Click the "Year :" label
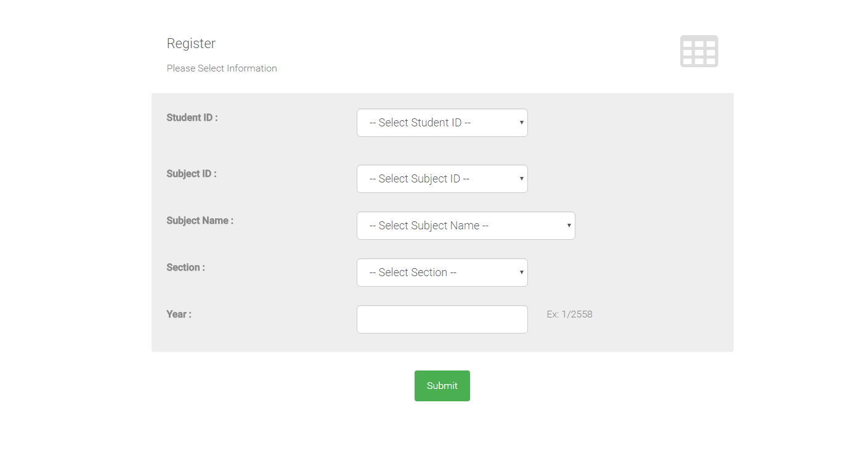Image resolution: width=868 pixels, height=450 pixels. tap(179, 314)
